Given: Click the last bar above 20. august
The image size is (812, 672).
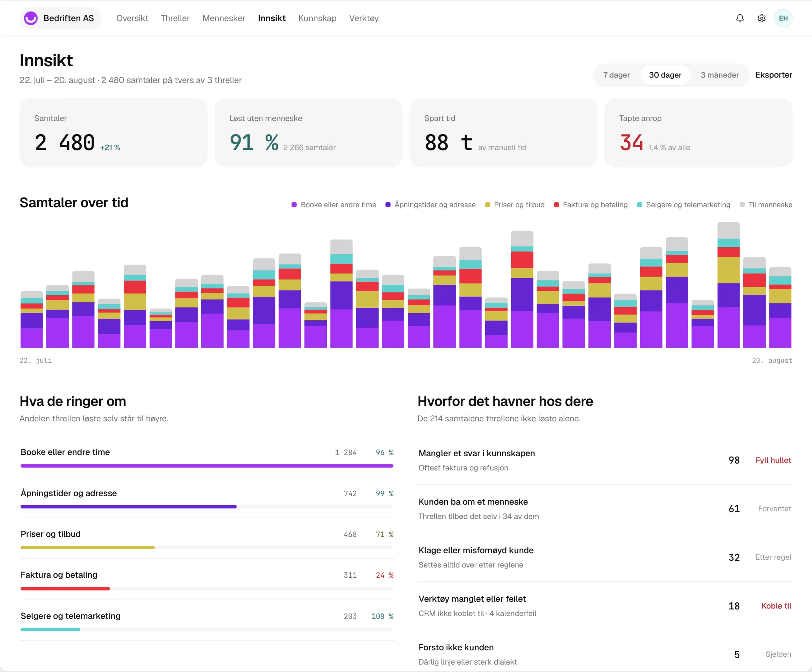Looking at the screenshot, I should (780, 308).
